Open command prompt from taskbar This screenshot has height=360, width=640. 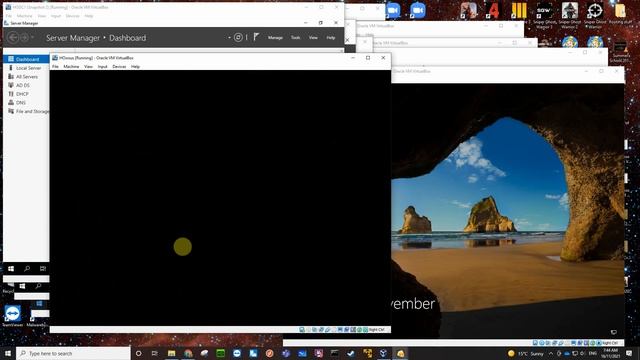[x=335, y=353]
